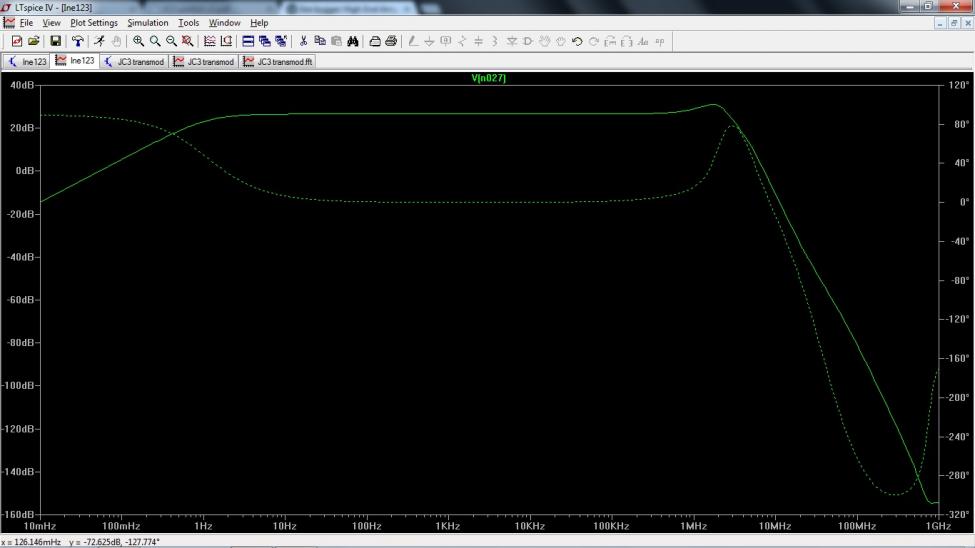This screenshot has height=548, width=975.
Task: Switch to JC3 transmod schematic tab
Action: pos(134,62)
